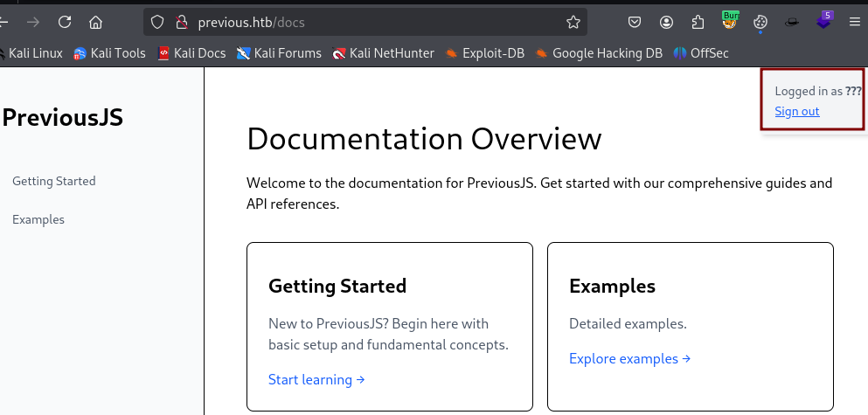Open the Kali Tools bookmark
The height and width of the screenshot is (415, 868).
click(109, 53)
